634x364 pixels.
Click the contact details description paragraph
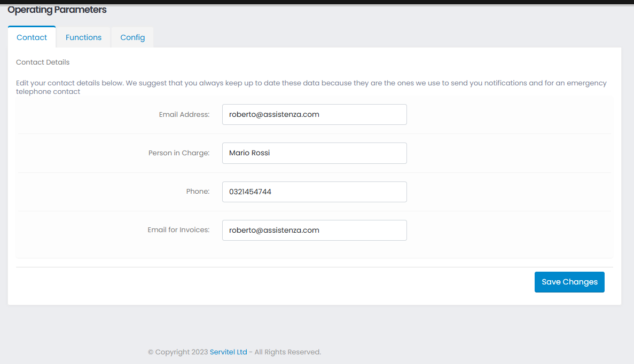(311, 87)
